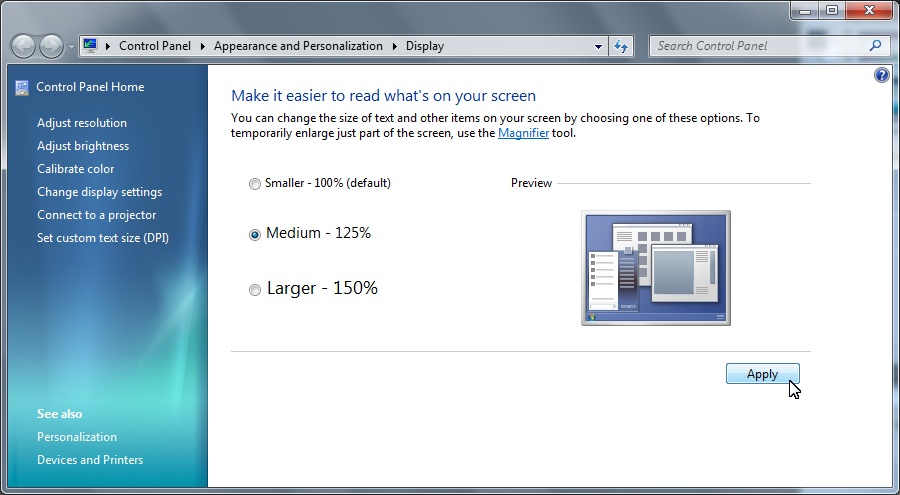Viewport: 900px width, 495px height.
Task: Select Smaller - 100% (default) radio button
Action: tap(254, 184)
